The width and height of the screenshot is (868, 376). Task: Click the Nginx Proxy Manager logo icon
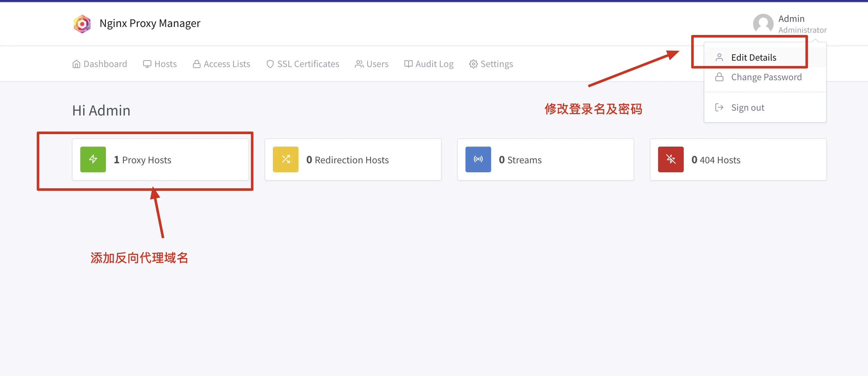(x=82, y=24)
